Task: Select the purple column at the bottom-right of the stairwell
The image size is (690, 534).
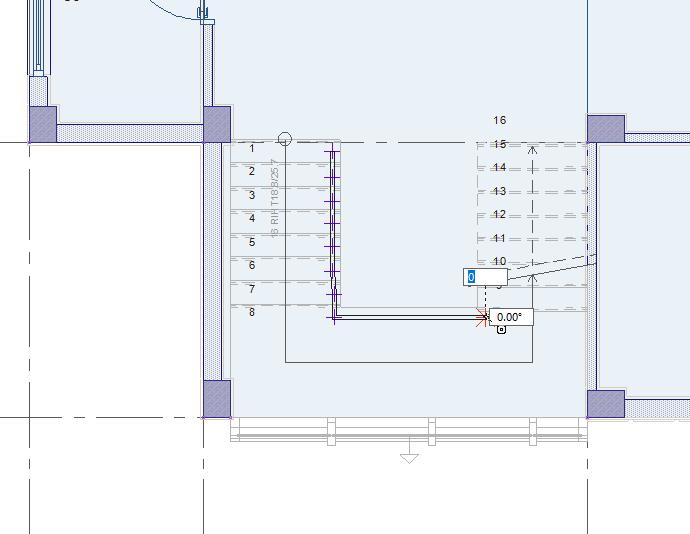Action: pyautogui.click(x=605, y=404)
